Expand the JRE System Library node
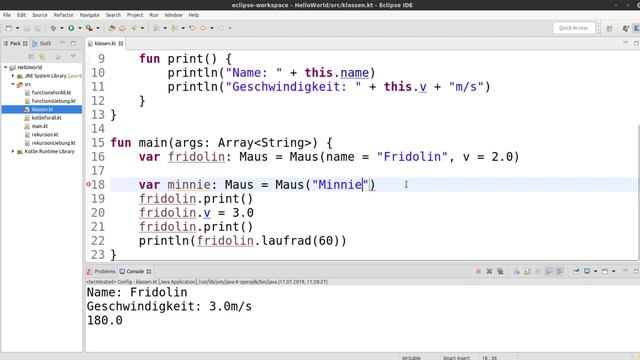 [13, 76]
